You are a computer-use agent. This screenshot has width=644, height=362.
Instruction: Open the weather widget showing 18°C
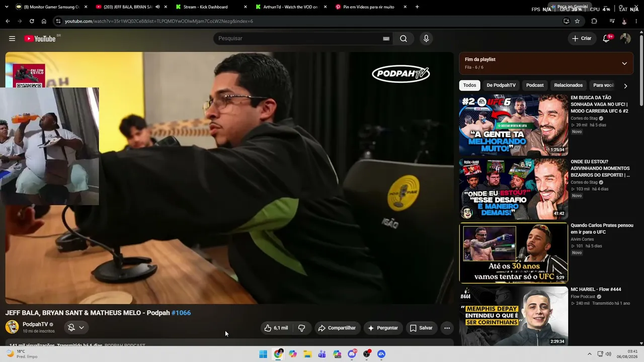coord(22,354)
